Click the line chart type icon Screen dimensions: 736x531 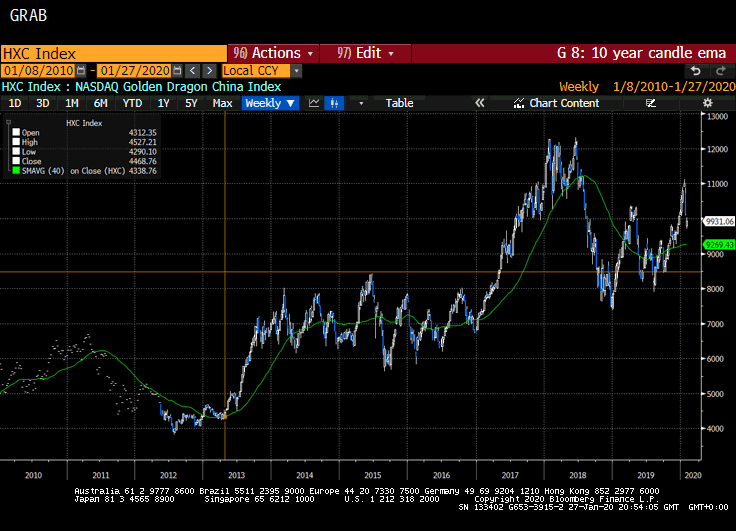pos(314,103)
